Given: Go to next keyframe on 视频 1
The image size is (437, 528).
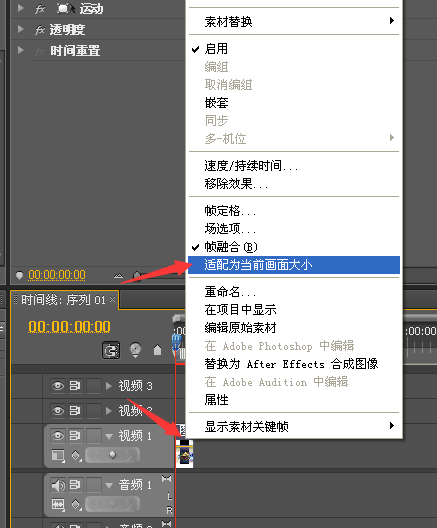Looking at the screenshot, I should coord(129,456).
